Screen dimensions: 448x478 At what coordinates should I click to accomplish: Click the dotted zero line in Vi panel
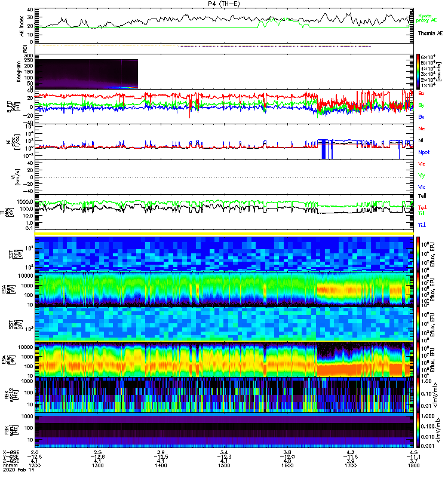tap(225, 177)
